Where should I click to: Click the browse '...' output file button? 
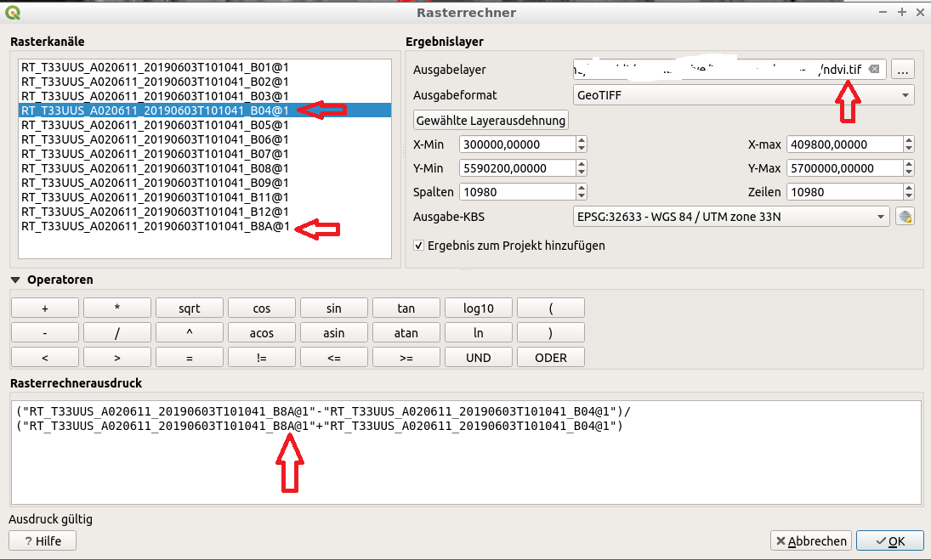[x=903, y=70]
